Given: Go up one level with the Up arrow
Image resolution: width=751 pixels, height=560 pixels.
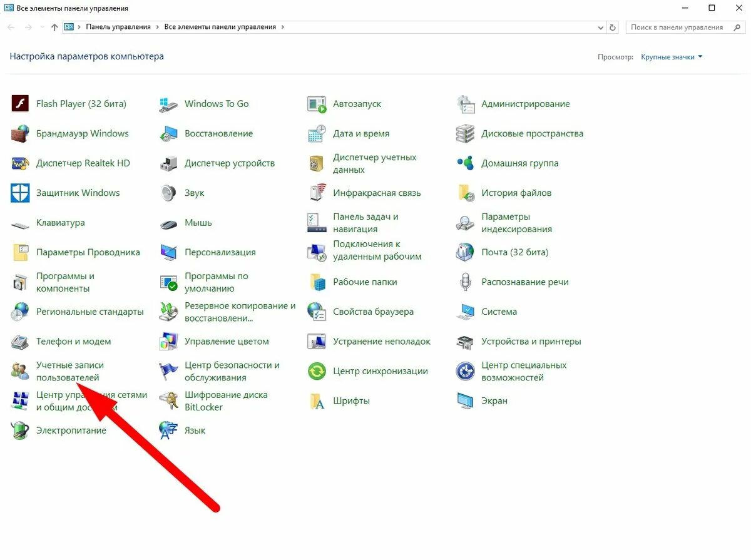Looking at the screenshot, I should point(54,28).
